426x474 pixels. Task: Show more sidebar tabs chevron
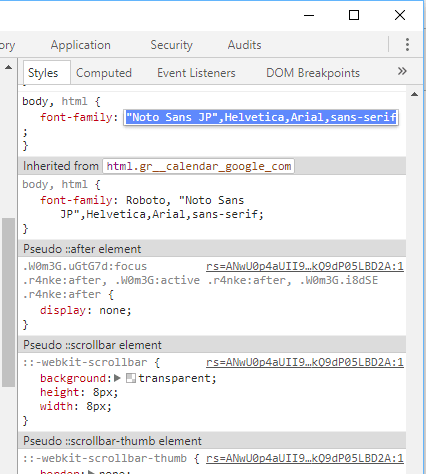[402, 71]
